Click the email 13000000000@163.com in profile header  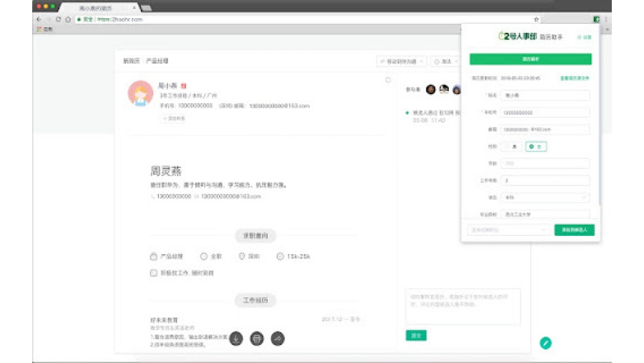click(x=279, y=106)
